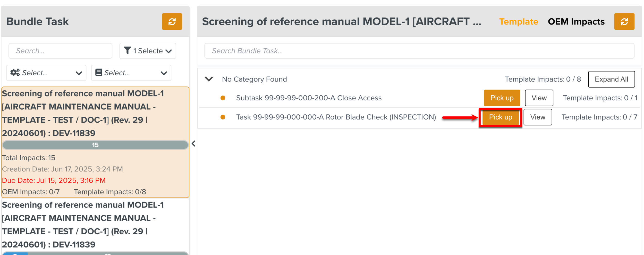Click the Expand All button
This screenshot has width=644, height=255.
[611, 79]
